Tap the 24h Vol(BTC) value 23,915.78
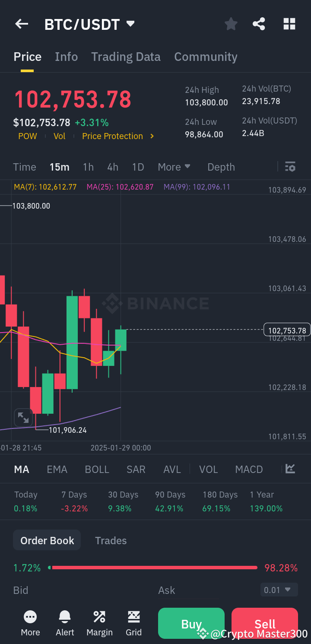311x644 pixels. [x=261, y=101]
